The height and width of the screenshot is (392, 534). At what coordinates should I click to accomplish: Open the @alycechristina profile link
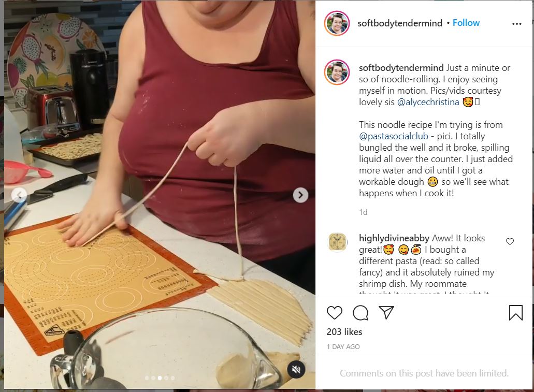[x=428, y=102]
